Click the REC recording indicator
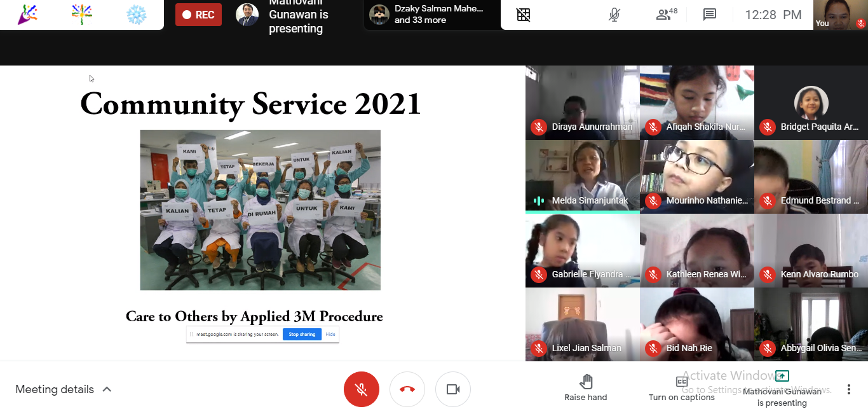The image size is (868, 416). click(198, 15)
